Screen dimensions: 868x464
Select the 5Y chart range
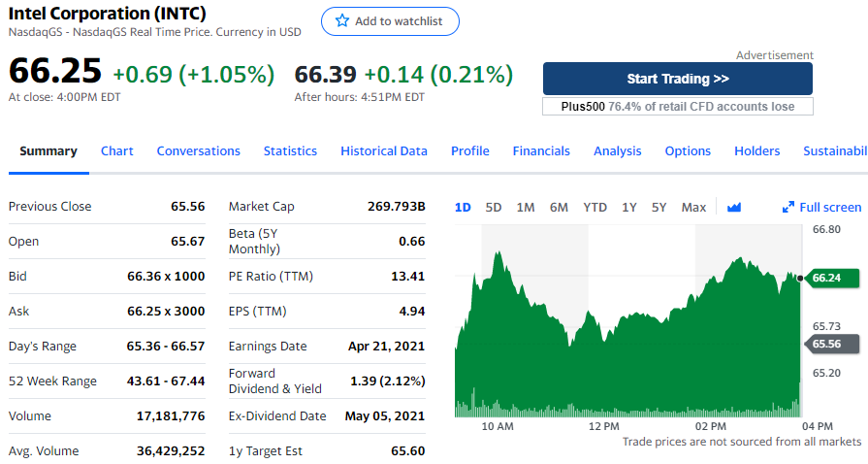tap(659, 207)
